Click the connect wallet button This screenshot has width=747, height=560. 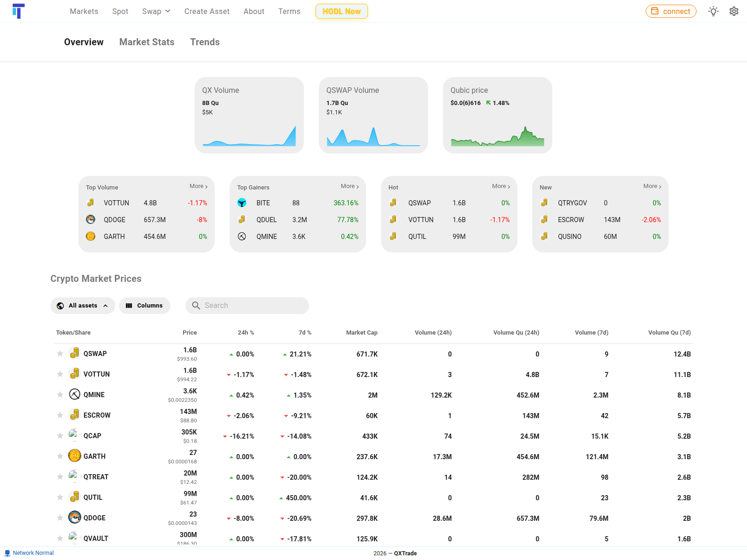(671, 11)
